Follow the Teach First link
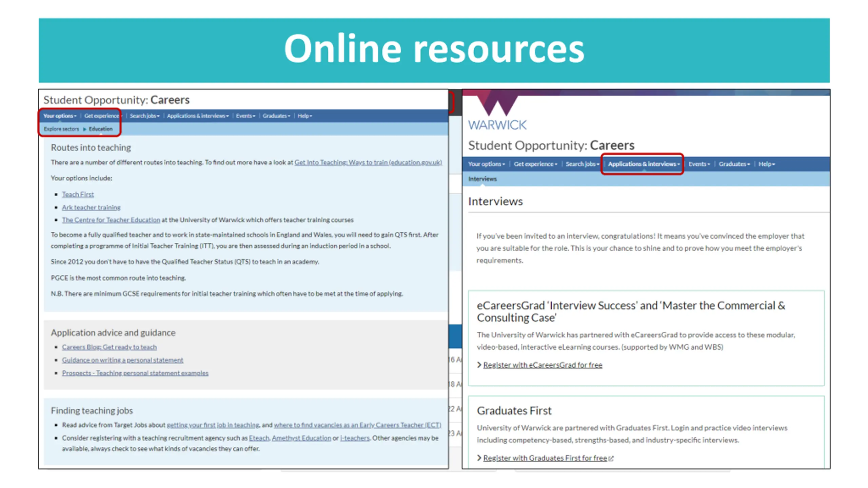The width and height of the screenshot is (868, 488). [x=78, y=194]
